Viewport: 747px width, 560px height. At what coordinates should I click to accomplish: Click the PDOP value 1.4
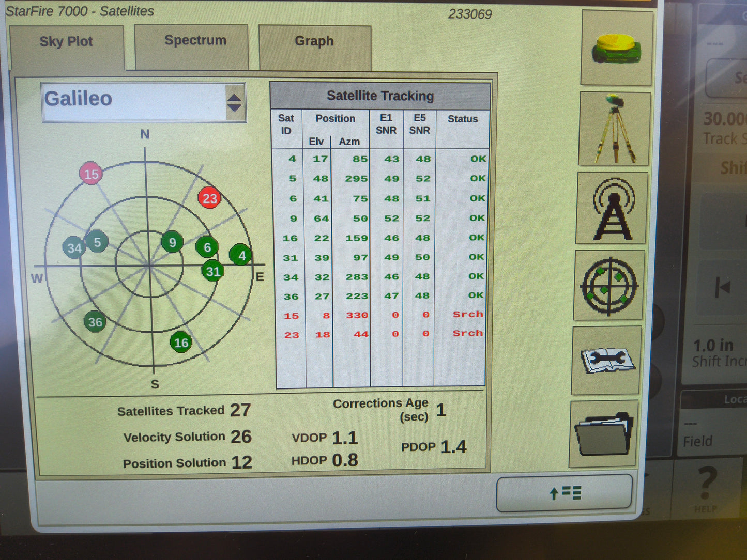453,446
